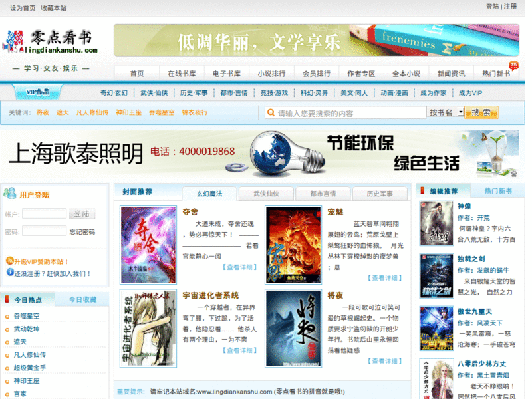Viewport: 532px width, 399px height.
Task: Open the 忘记密码 link
Action: point(82,231)
